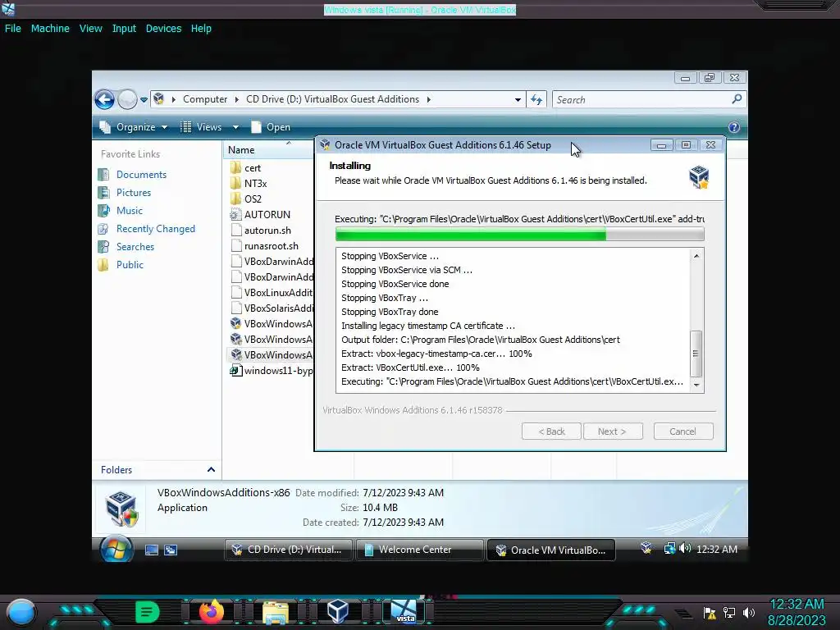The image size is (840, 630).
Task: Select the OS2 folder icon
Action: [x=235, y=199]
